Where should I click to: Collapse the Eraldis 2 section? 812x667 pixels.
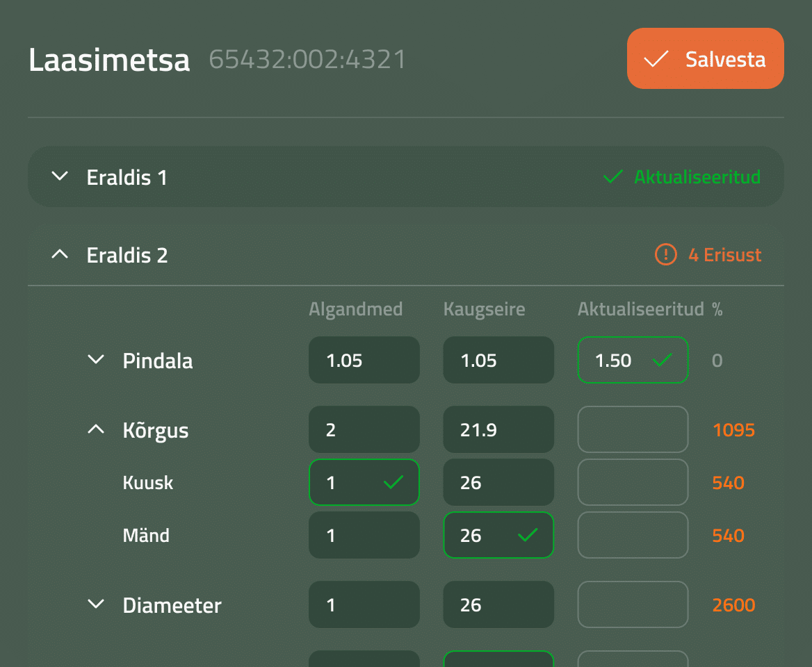click(60, 254)
